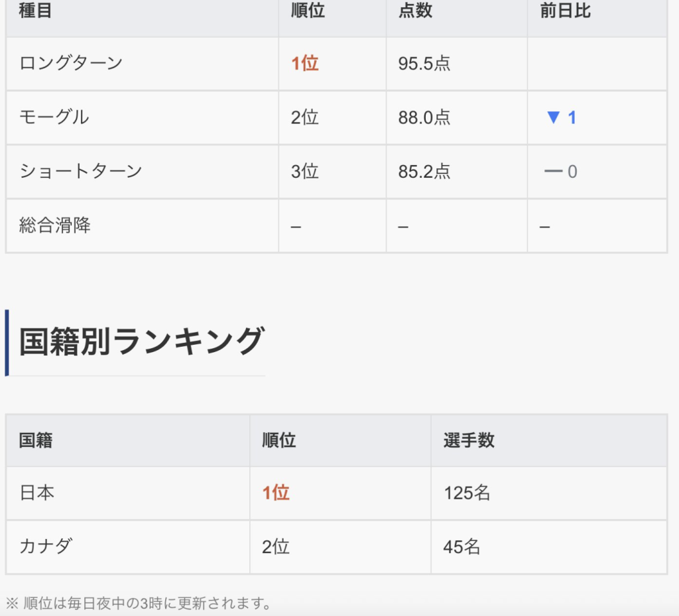Select the 日本 nationality cell
679x616 pixels.
pos(37,493)
